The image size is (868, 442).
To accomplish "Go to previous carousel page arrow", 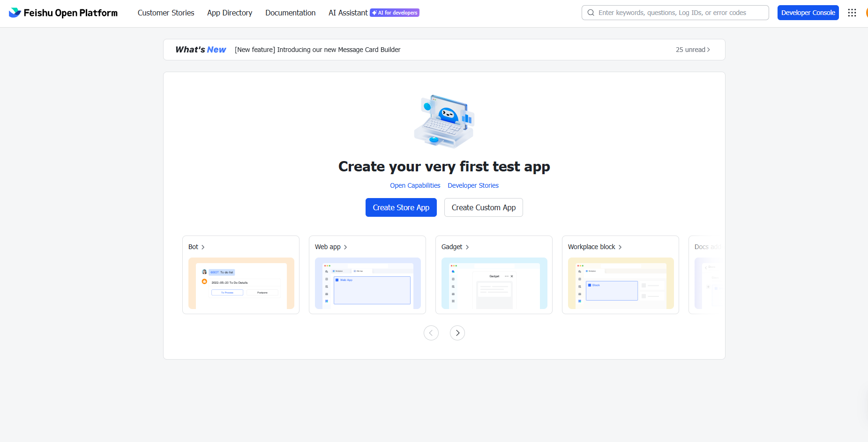I will tap(431, 333).
